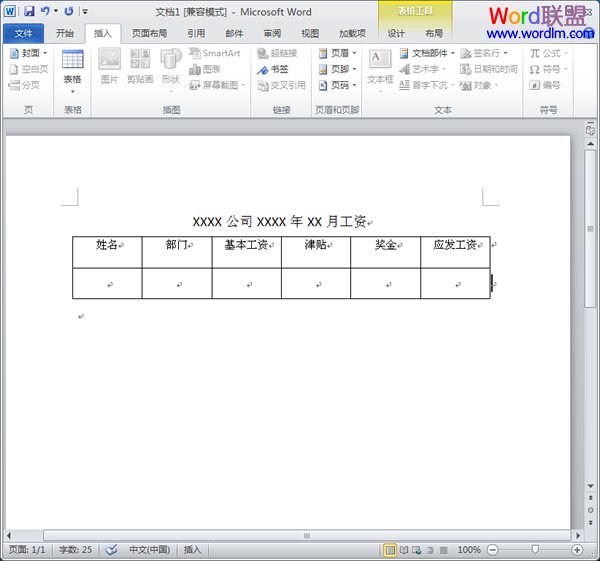Image resolution: width=600 pixels, height=561 pixels.
Task: Click the zoom in plus button
Action: coord(577,549)
